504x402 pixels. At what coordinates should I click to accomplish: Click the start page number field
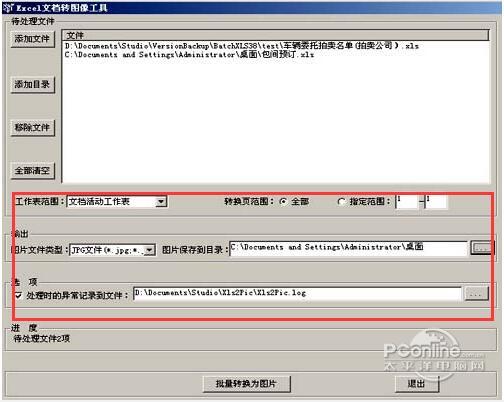[x=407, y=202]
